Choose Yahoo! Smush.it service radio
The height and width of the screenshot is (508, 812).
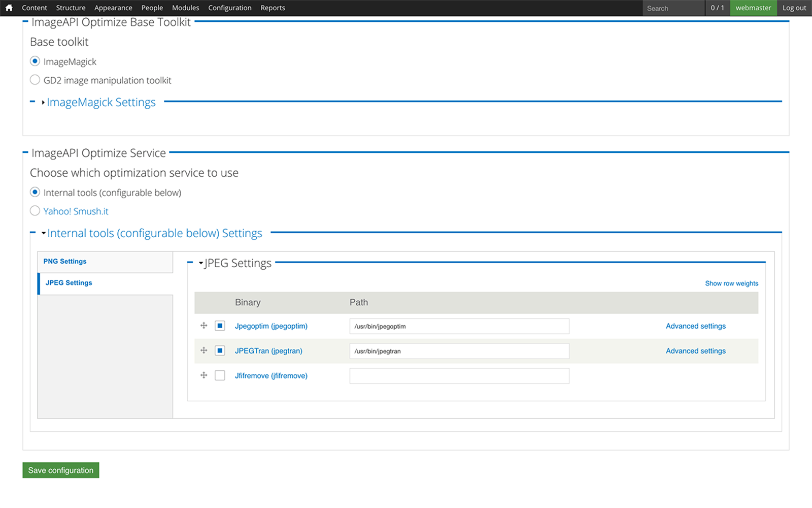[35, 210]
